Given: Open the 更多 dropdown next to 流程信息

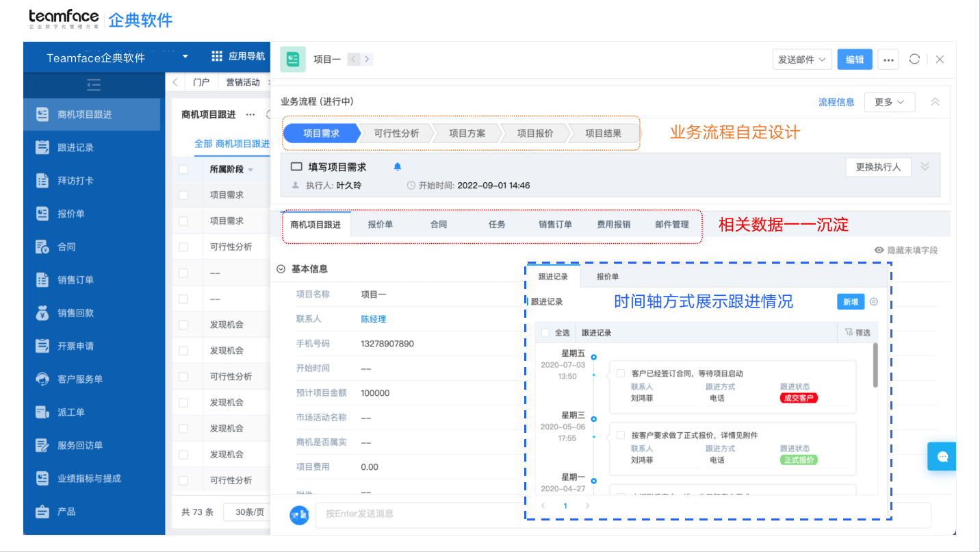Looking at the screenshot, I should (890, 101).
